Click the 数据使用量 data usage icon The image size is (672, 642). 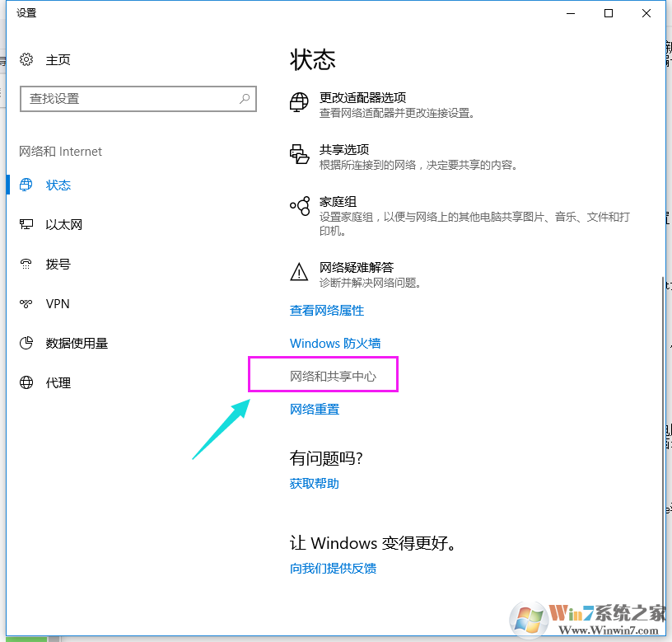point(26,343)
